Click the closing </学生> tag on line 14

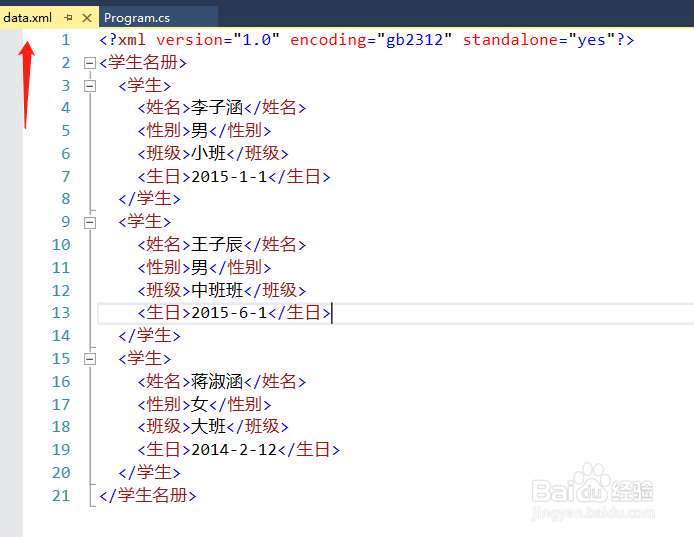(150, 336)
